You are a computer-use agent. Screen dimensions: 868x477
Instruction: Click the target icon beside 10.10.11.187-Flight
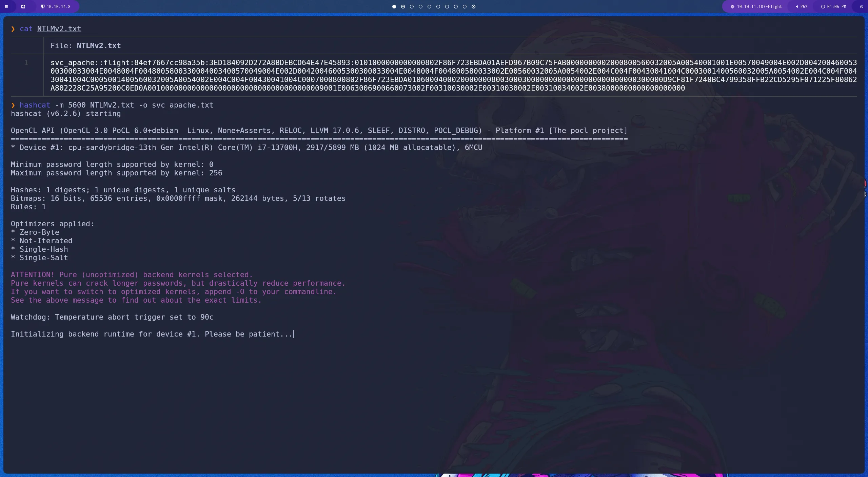click(x=732, y=6)
